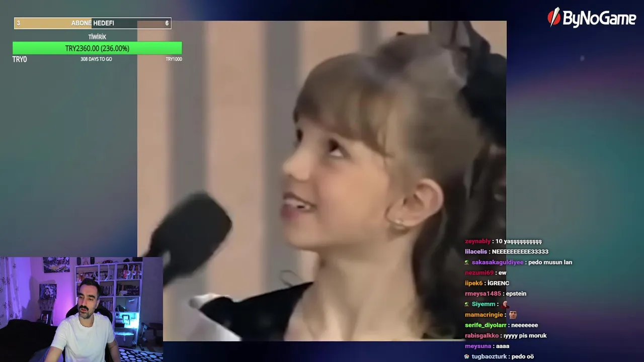The image size is (644, 362).
Task: Click the ByNoGame logo
Action: tap(592, 18)
